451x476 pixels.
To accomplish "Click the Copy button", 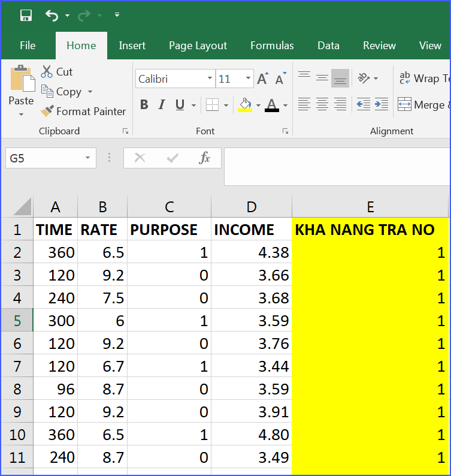I will coord(62,92).
